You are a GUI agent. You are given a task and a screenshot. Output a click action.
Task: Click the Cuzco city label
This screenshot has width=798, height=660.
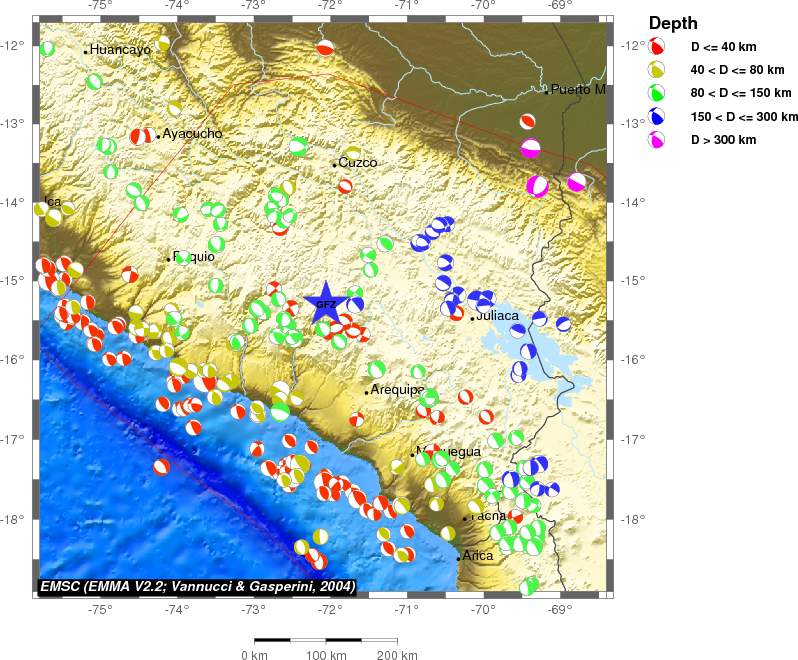356,162
